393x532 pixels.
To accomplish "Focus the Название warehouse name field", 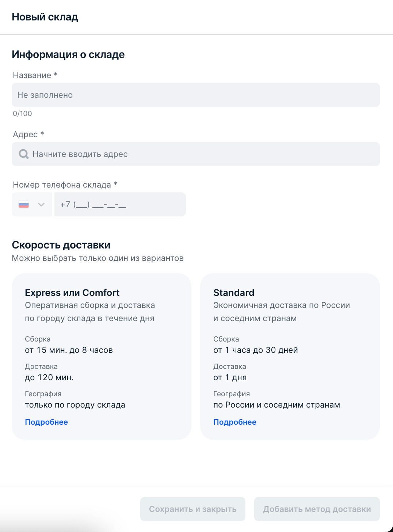I will 196,95.
